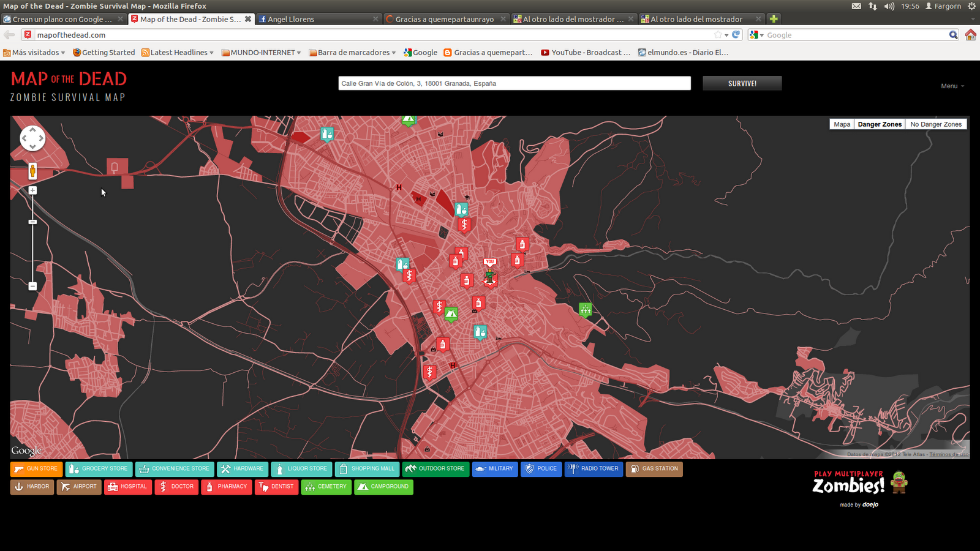
Task: Select the Outdoor Store filter
Action: 435,469
